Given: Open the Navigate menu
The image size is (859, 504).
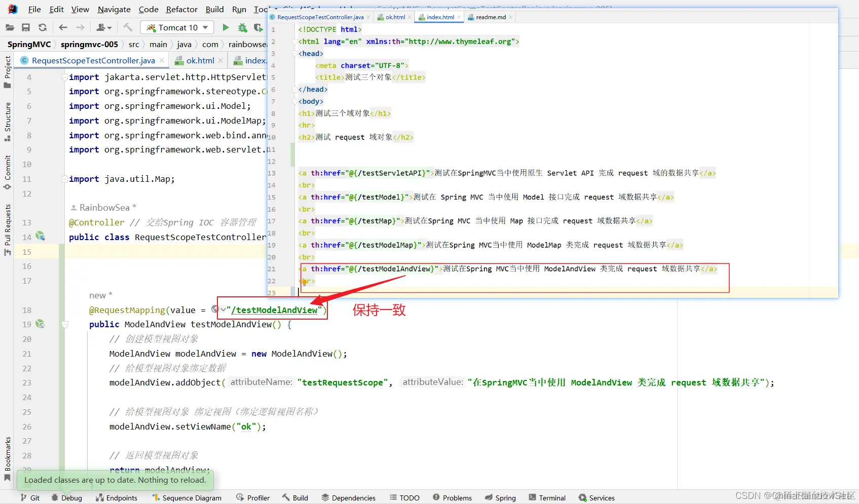Looking at the screenshot, I should pyautogui.click(x=114, y=9).
